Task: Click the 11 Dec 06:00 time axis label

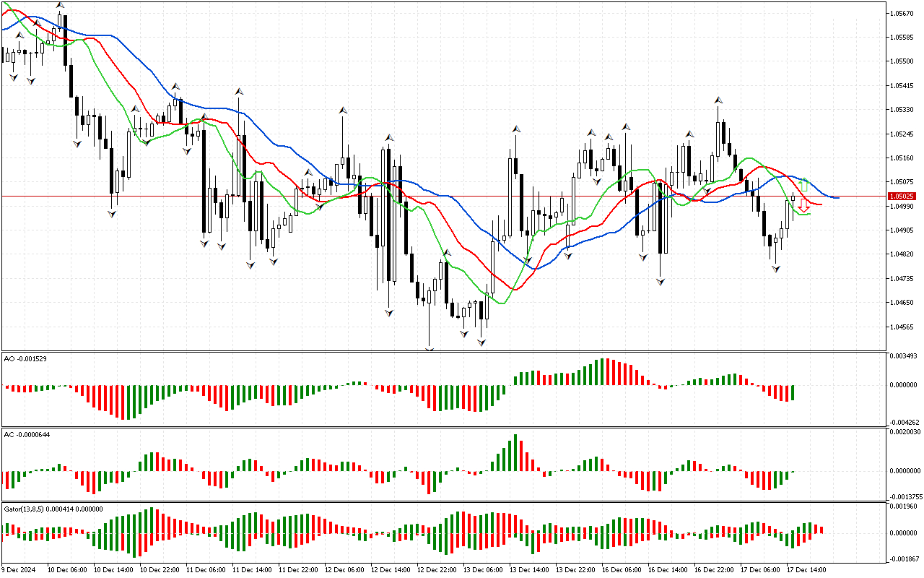Action: [206, 570]
